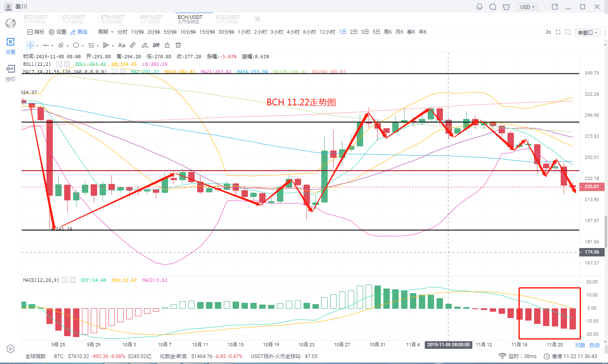Viewport: 608px width, 364px height.
Task: Select the 15分钟 period
Action: pos(207,32)
